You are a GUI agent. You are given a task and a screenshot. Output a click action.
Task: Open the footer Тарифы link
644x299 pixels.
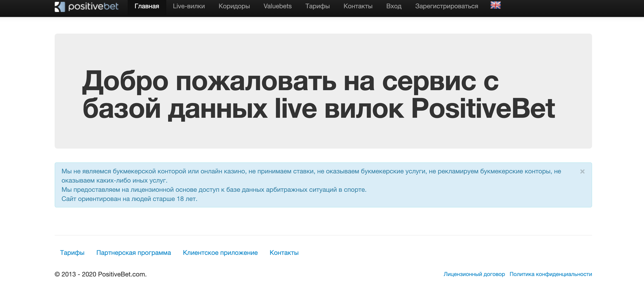72,253
